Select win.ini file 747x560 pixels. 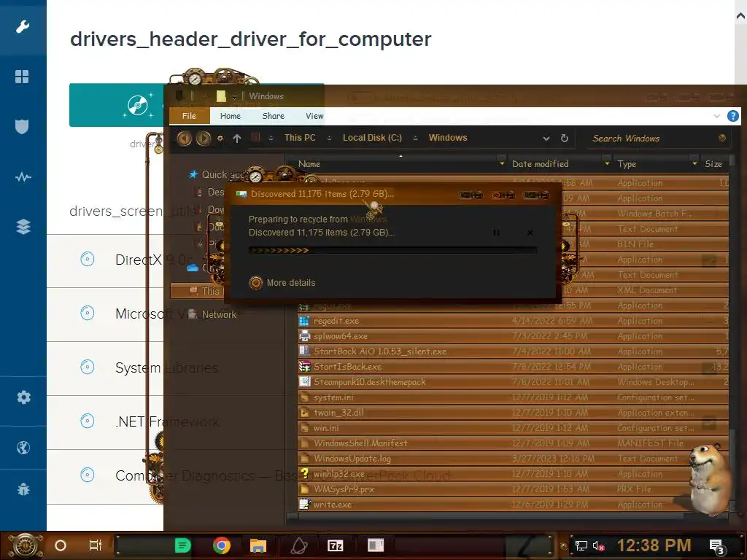513,427
